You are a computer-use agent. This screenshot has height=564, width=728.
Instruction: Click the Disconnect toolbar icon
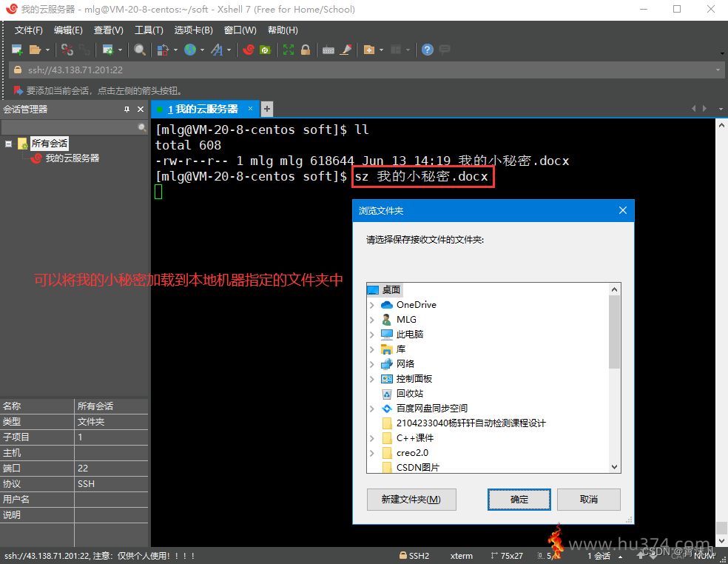pyautogui.click(x=67, y=50)
